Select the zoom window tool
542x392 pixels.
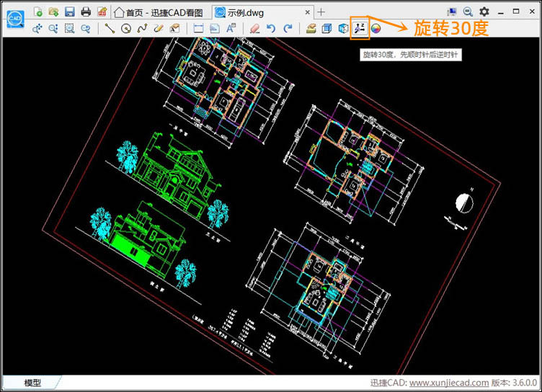tap(69, 28)
